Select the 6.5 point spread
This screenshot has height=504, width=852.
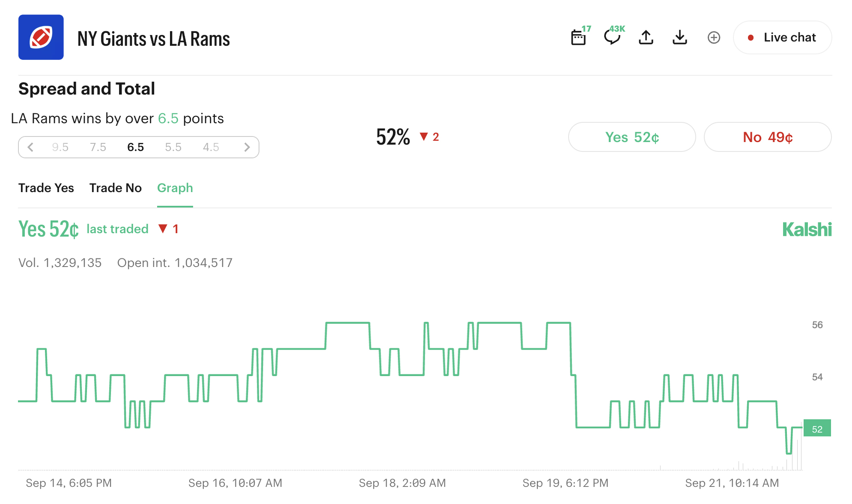(x=136, y=147)
